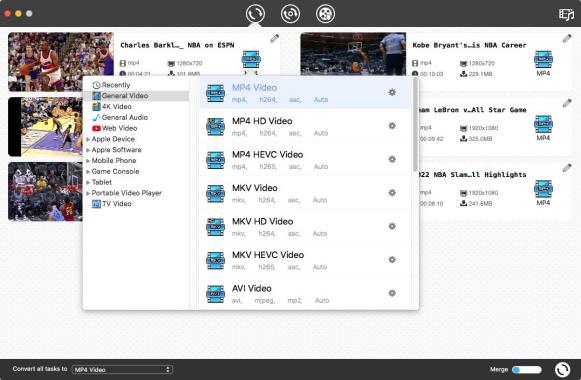Open MKV HD Video settings gear
581x380 pixels.
[x=392, y=226]
